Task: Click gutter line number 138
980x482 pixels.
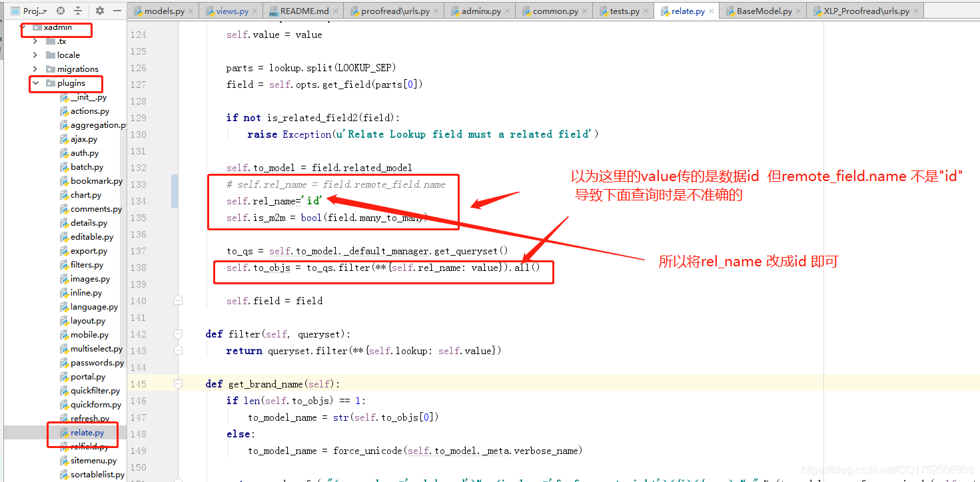Action: 138,267
